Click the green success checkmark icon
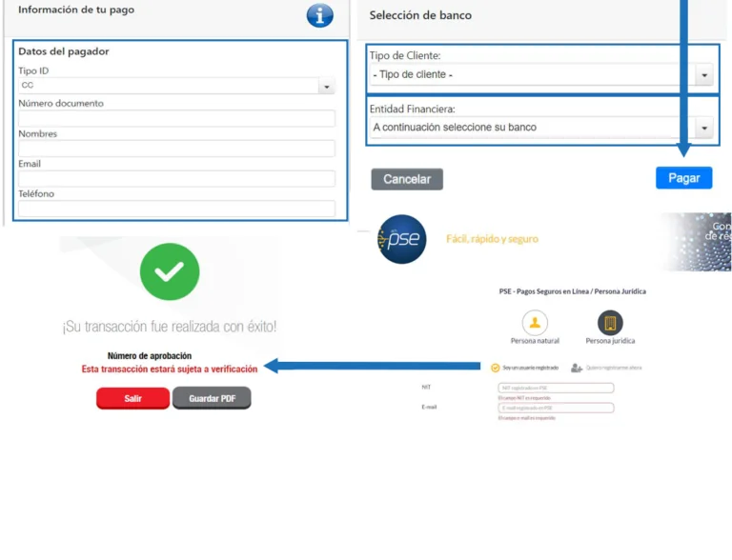The image size is (732, 560). pos(170,271)
